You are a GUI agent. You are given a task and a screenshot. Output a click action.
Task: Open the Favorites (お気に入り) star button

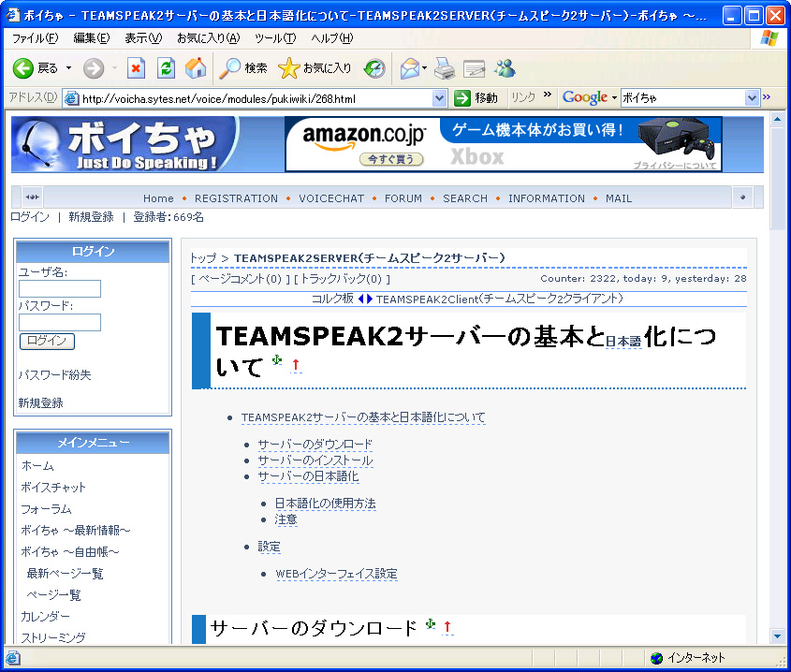[315, 68]
